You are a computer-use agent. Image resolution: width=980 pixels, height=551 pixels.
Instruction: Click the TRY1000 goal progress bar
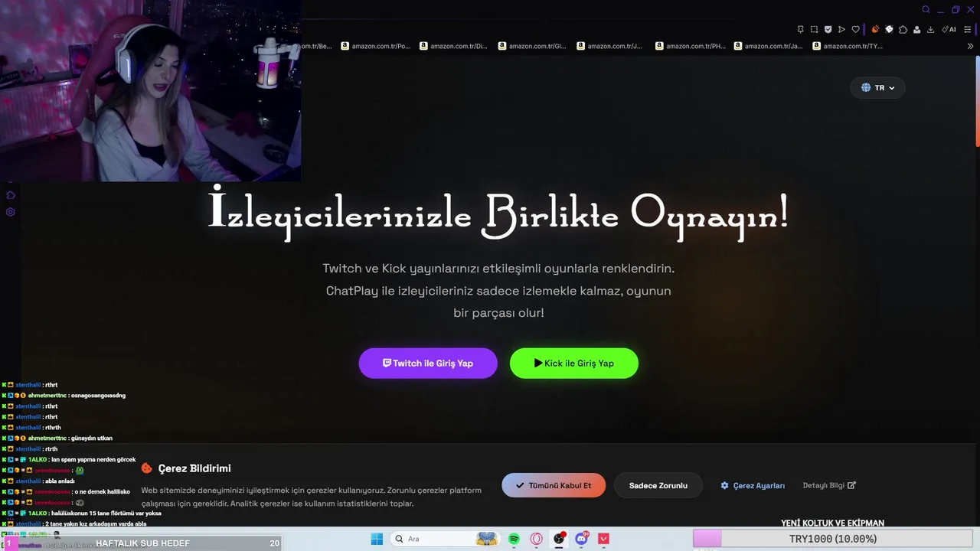833,539
